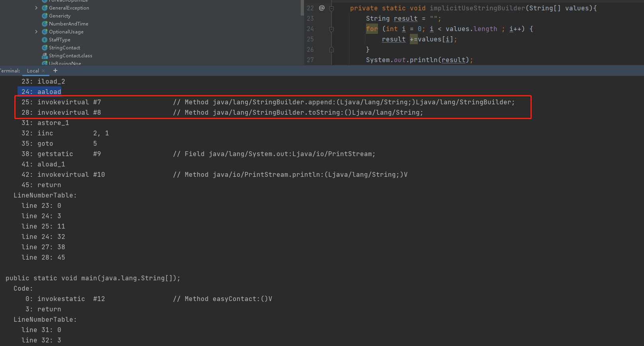The height and width of the screenshot is (346, 644).
Task: Open StringContact class in project tree
Action: [x=65, y=48]
